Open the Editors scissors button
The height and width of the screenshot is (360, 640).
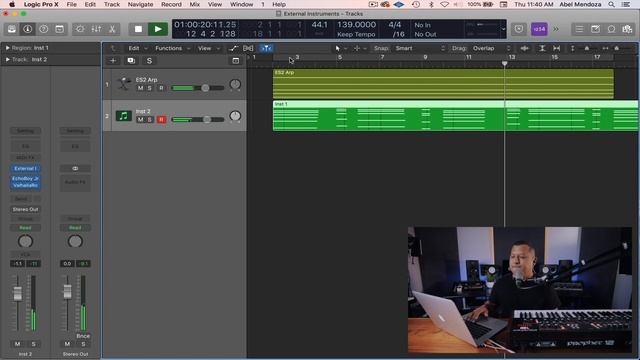112,29
